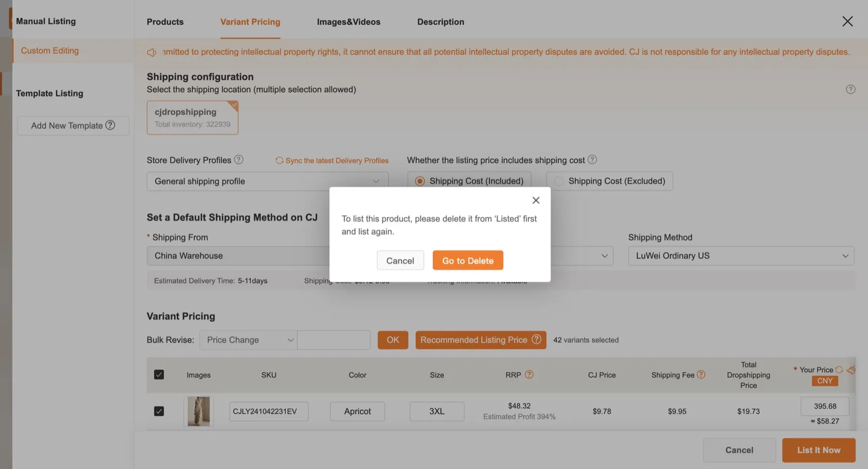Image resolution: width=868 pixels, height=469 pixels.
Task: Click the announcement speaker icon in the notice bar
Action: tap(151, 52)
